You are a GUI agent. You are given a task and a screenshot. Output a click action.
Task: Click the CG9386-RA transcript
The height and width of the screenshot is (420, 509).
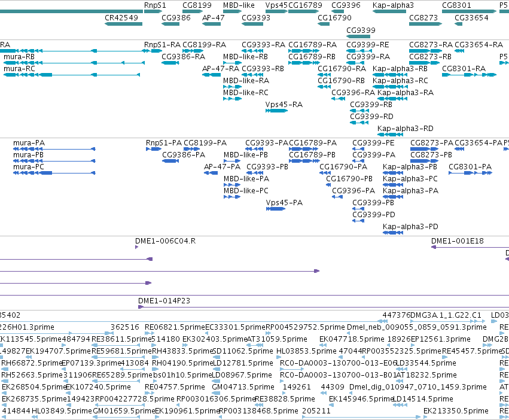pos(170,63)
